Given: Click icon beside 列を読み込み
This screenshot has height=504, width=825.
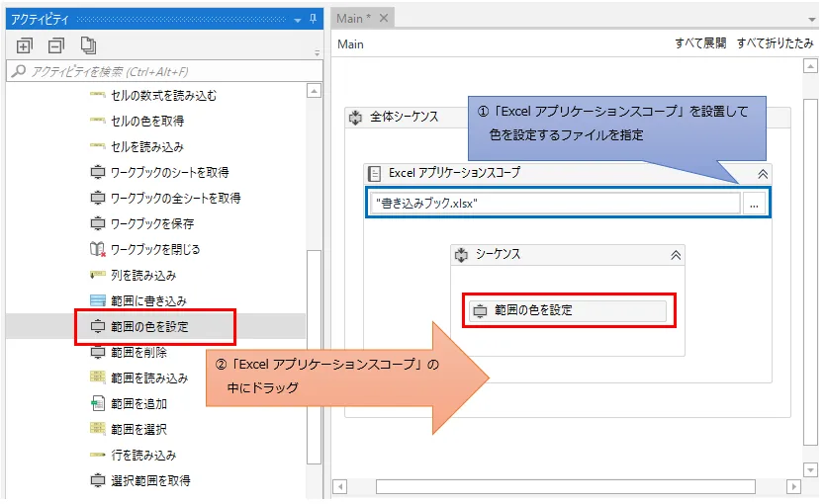Looking at the screenshot, I should pyautogui.click(x=98, y=275).
